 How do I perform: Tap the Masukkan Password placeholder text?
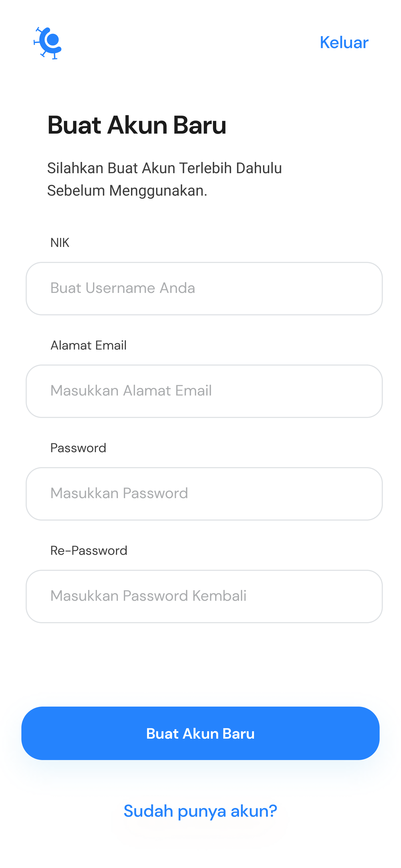pos(119,493)
